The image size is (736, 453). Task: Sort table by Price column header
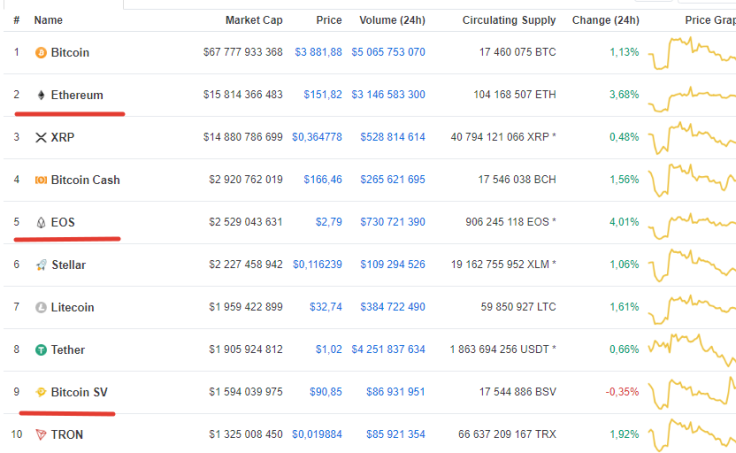click(x=329, y=20)
